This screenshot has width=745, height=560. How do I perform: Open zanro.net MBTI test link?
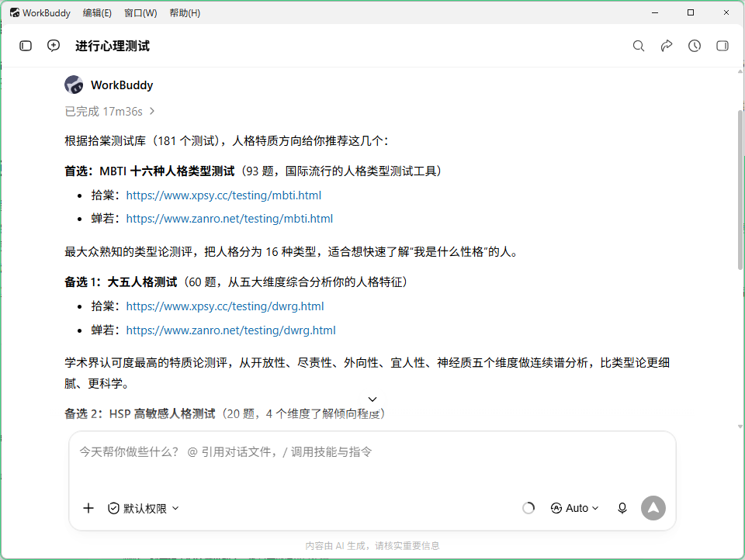230,219
